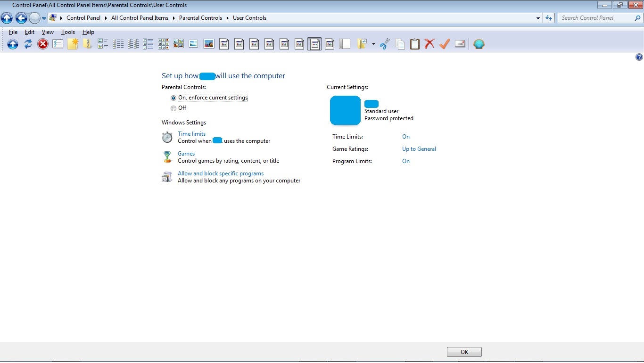644x363 pixels.
Task: Expand the address bar history dropdown arrow
Action: pyautogui.click(x=538, y=18)
